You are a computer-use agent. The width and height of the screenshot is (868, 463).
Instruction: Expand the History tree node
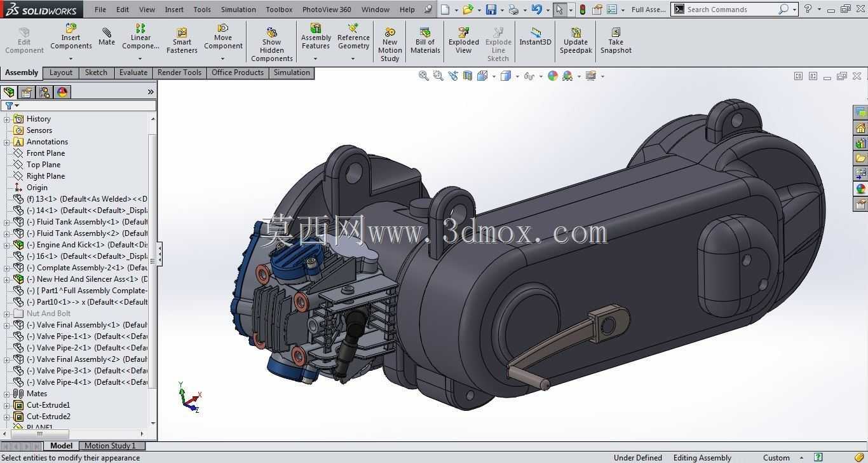point(7,119)
